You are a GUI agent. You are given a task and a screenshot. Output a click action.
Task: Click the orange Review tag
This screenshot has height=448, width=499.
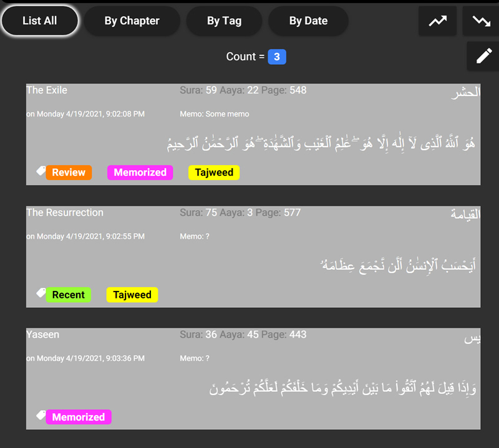pos(69,173)
